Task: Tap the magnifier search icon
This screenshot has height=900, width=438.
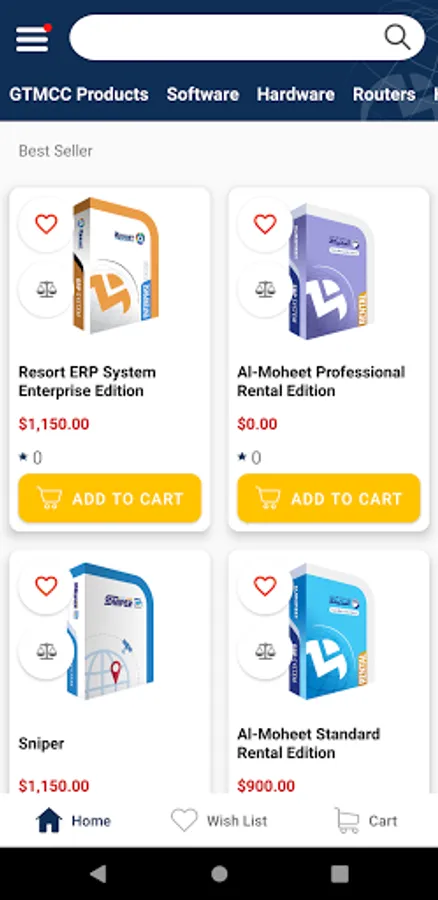Action: click(397, 38)
